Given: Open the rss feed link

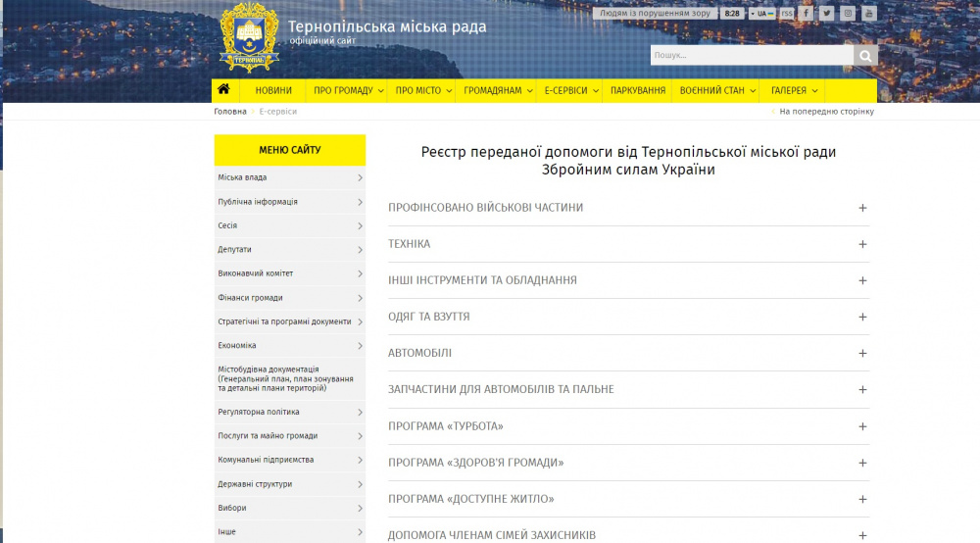Looking at the screenshot, I should 787,13.
